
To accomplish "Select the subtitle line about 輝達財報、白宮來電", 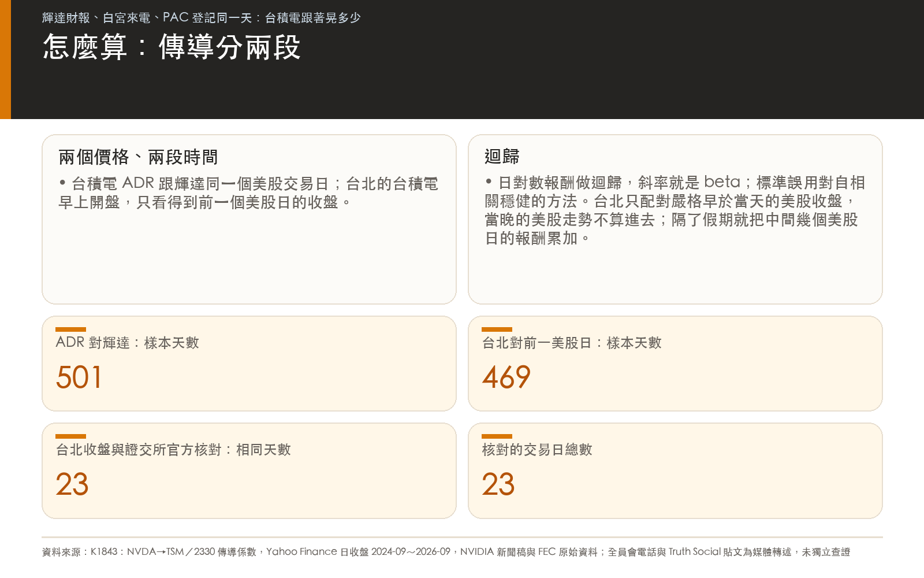I will [201, 18].
